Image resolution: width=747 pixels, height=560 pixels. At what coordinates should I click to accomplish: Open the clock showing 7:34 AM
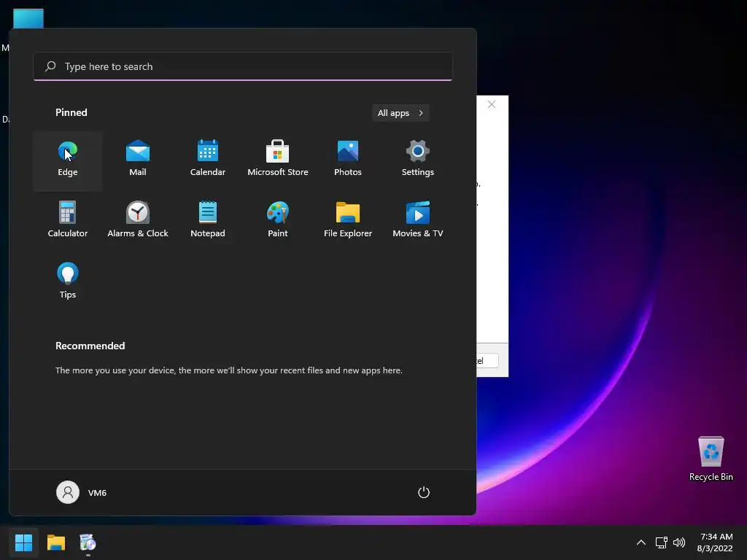pyautogui.click(x=715, y=542)
